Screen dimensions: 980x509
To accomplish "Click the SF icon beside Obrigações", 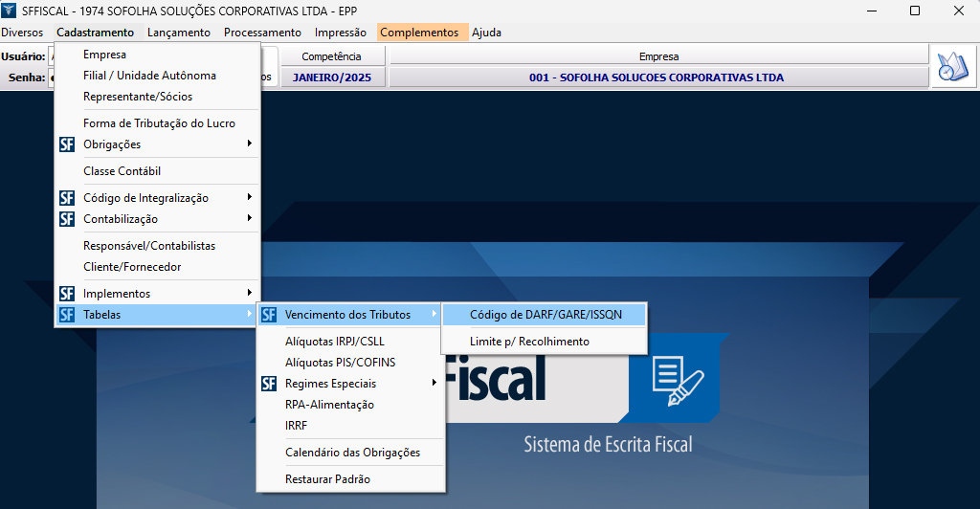I will 66,144.
